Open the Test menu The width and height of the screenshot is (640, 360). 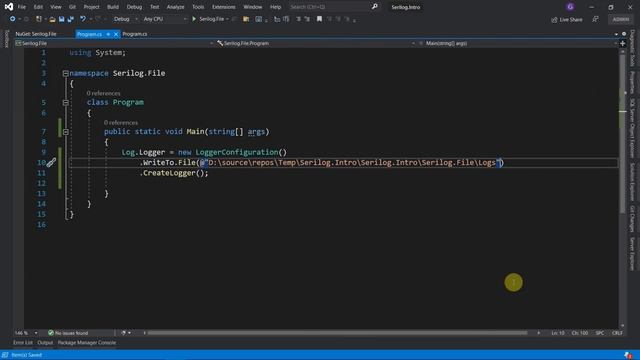pyautogui.click(x=154, y=7)
